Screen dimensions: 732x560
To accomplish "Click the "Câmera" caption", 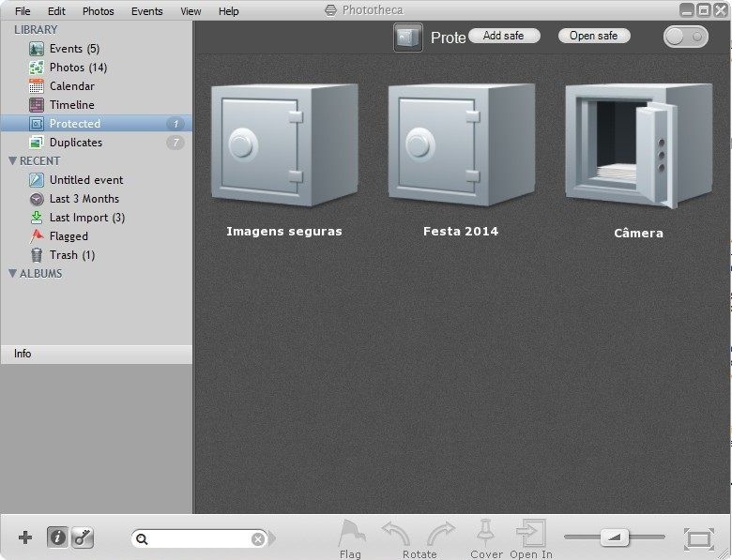I will (639, 233).
